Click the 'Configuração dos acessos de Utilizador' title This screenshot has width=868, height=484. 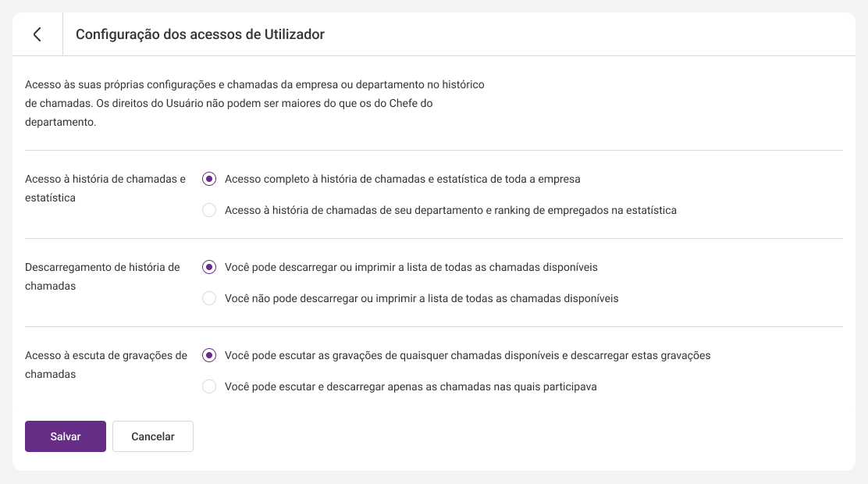coord(200,34)
